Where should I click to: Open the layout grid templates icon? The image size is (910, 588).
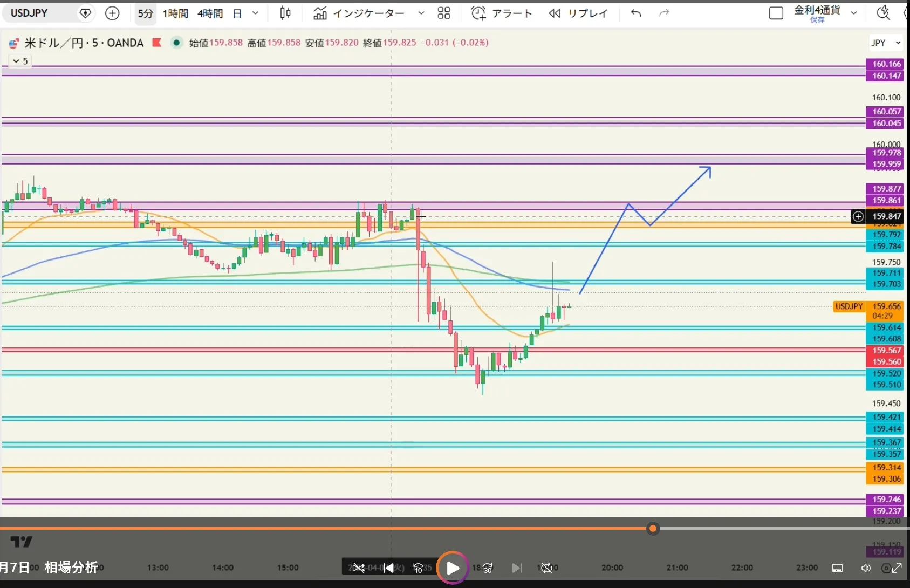pyautogui.click(x=443, y=13)
